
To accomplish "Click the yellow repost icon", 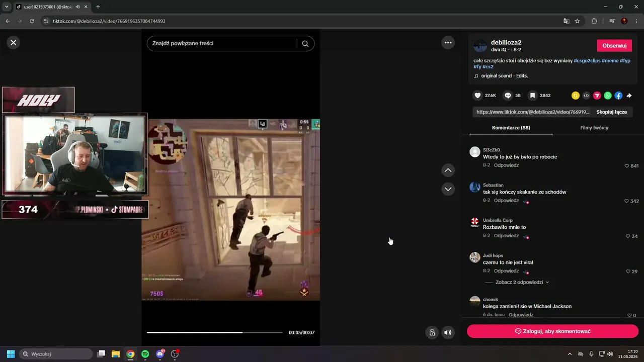I will point(576,96).
